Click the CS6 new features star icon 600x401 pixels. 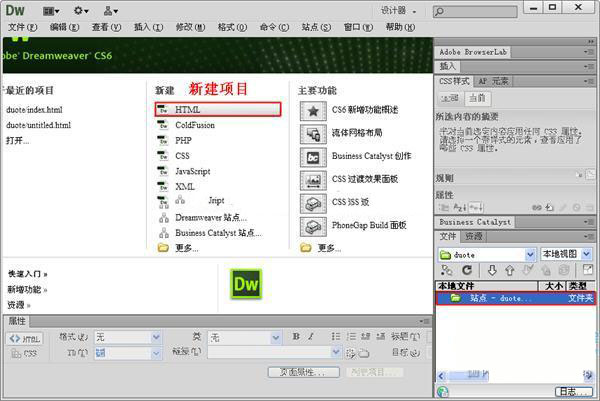pos(313,110)
